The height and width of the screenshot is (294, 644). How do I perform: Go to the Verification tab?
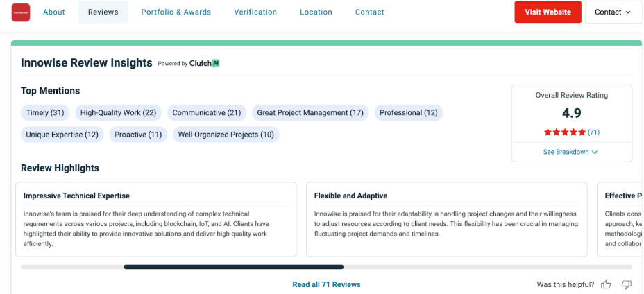point(255,12)
